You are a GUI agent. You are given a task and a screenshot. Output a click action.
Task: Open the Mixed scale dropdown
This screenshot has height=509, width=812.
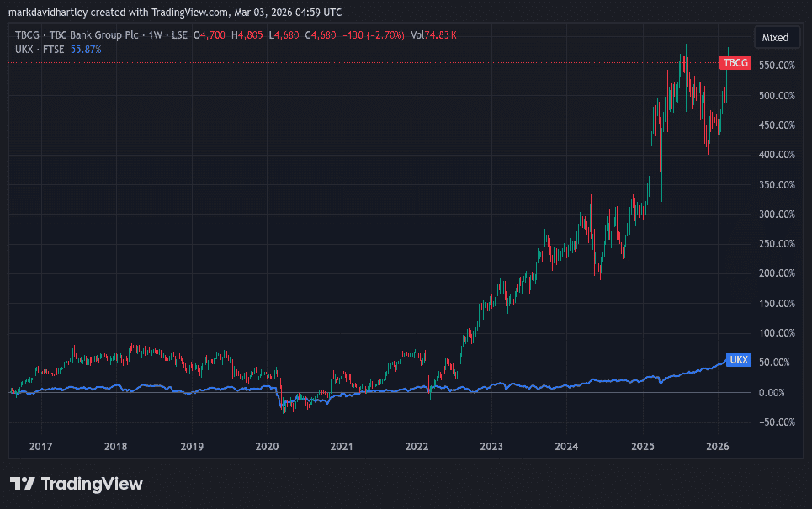776,37
